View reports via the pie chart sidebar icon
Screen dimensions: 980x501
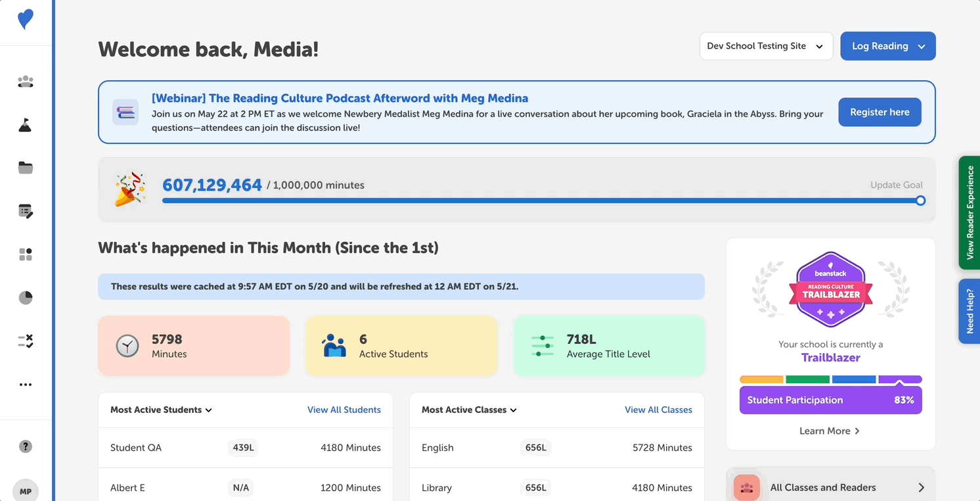click(x=25, y=298)
